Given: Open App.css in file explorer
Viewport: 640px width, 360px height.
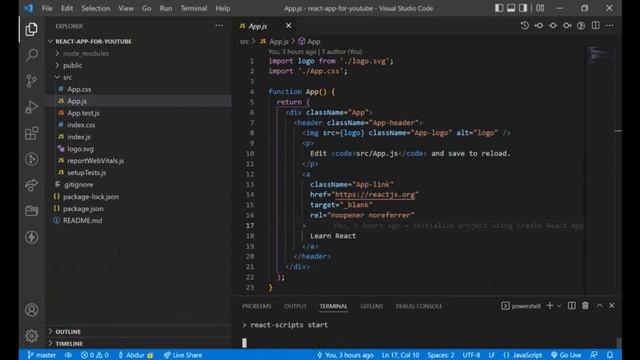Looking at the screenshot, I should 79,89.
